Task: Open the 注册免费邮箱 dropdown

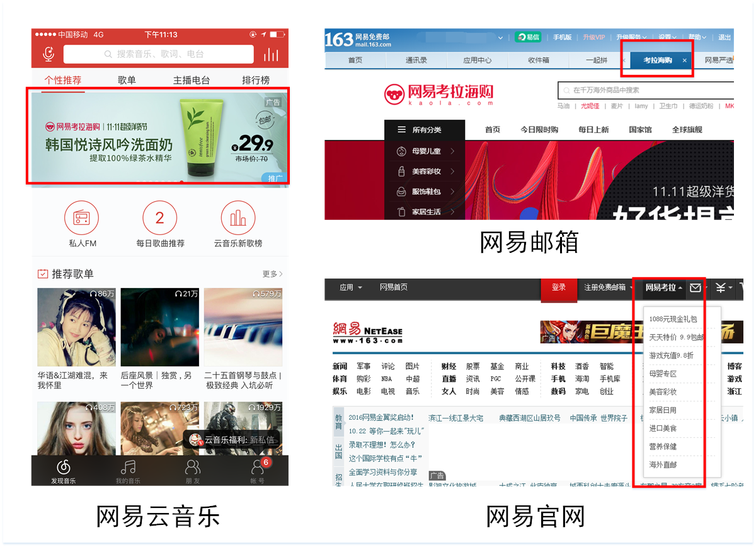Action: click(x=609, y=287)
